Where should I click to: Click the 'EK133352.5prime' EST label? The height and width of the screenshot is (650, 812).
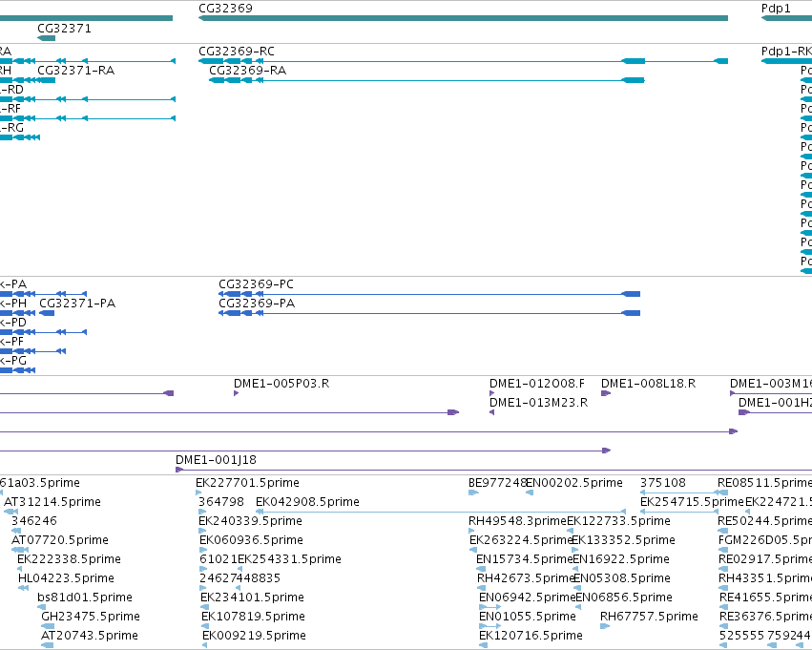tap(623, 540)
